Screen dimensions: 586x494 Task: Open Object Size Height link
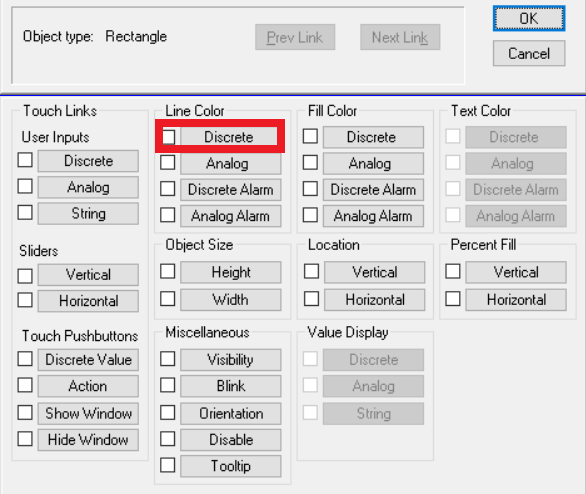click(231, 272)
